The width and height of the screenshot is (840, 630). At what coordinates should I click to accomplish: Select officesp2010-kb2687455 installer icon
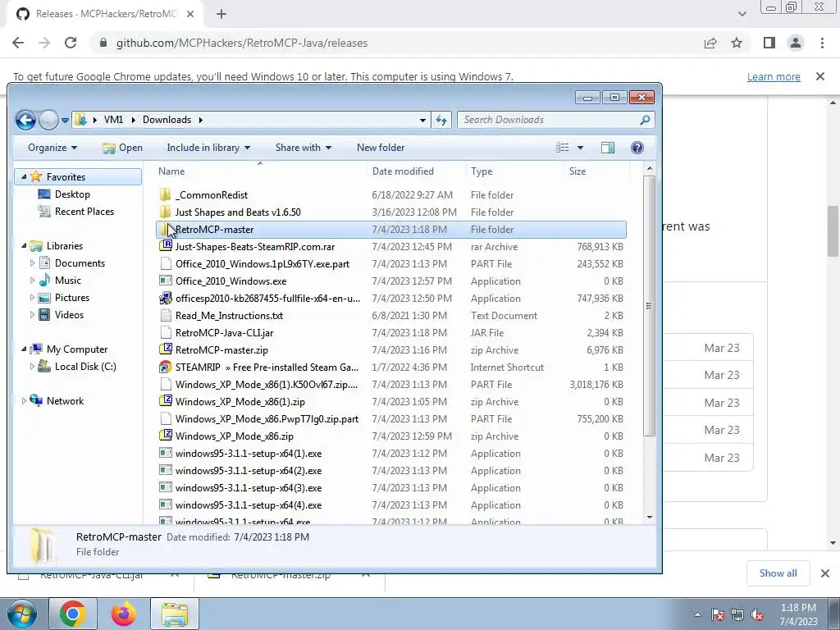click(x=166, y=298)
